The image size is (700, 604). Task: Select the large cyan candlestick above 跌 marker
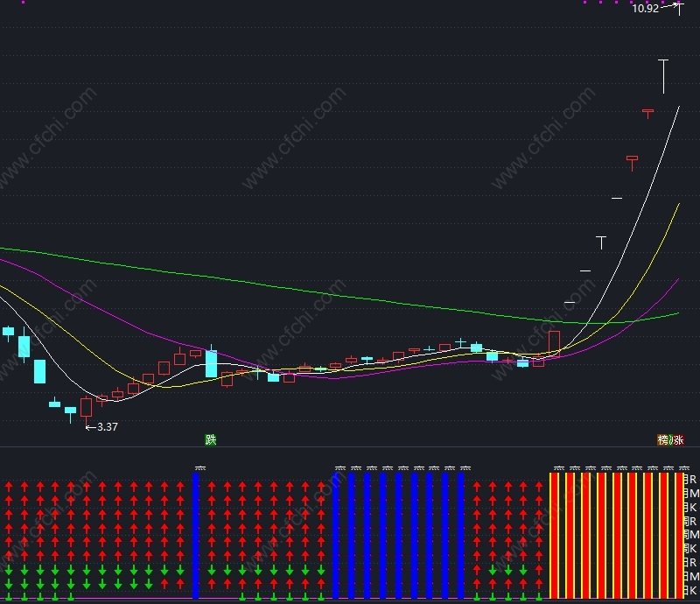(211, 362)
